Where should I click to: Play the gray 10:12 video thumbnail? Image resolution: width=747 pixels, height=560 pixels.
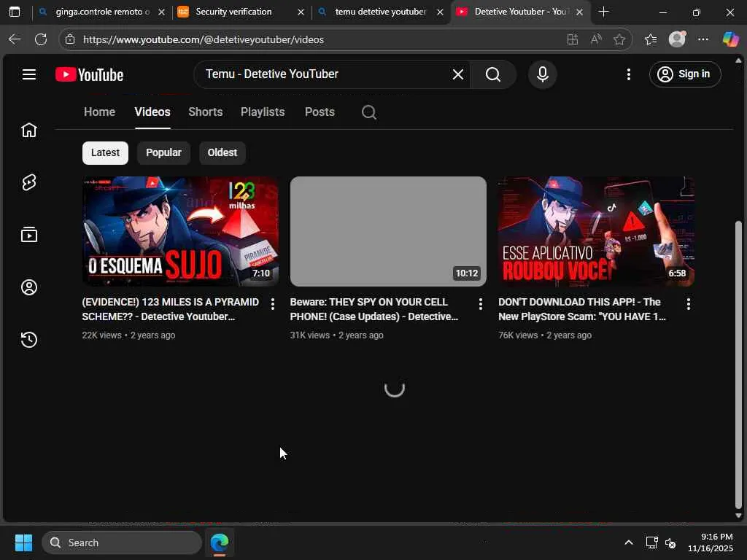point(388,231)
